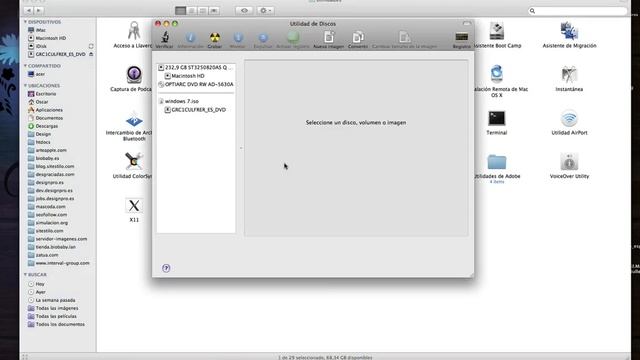Eject GRC1CULFRER_ES_DVD from Finder sidebar

pos(91,54)
